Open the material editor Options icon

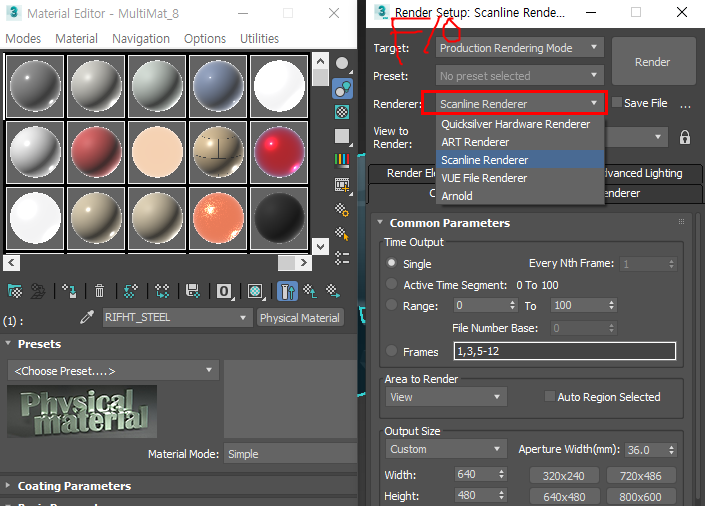pos(342,209)
